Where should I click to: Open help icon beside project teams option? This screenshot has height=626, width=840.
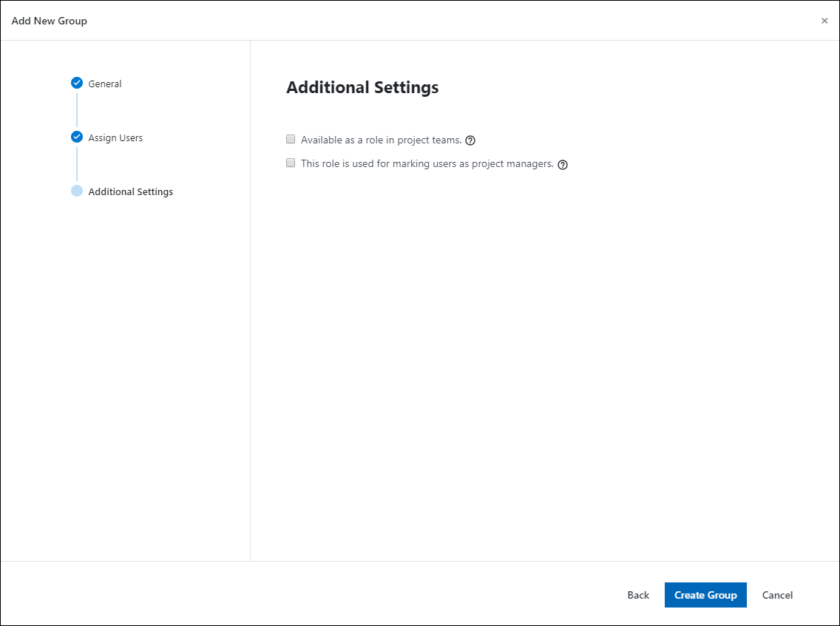[470, 140]
